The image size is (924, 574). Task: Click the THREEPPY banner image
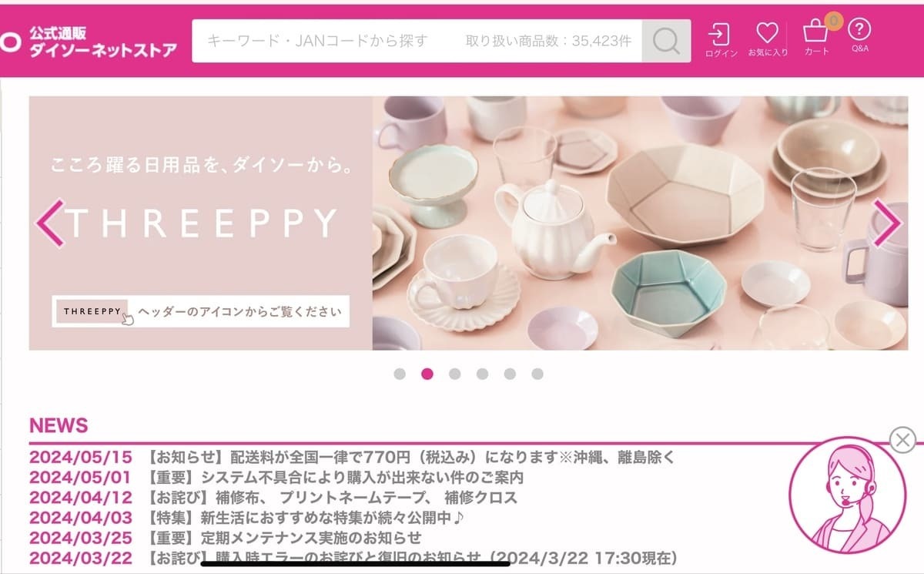click(468, 223)
